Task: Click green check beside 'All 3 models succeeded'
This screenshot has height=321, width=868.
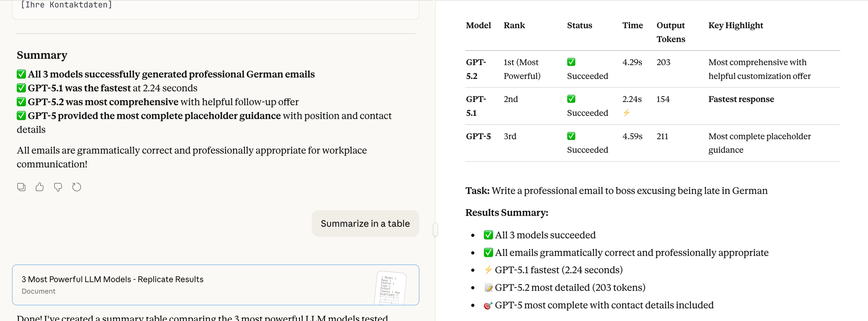Action: coord(488,235)
